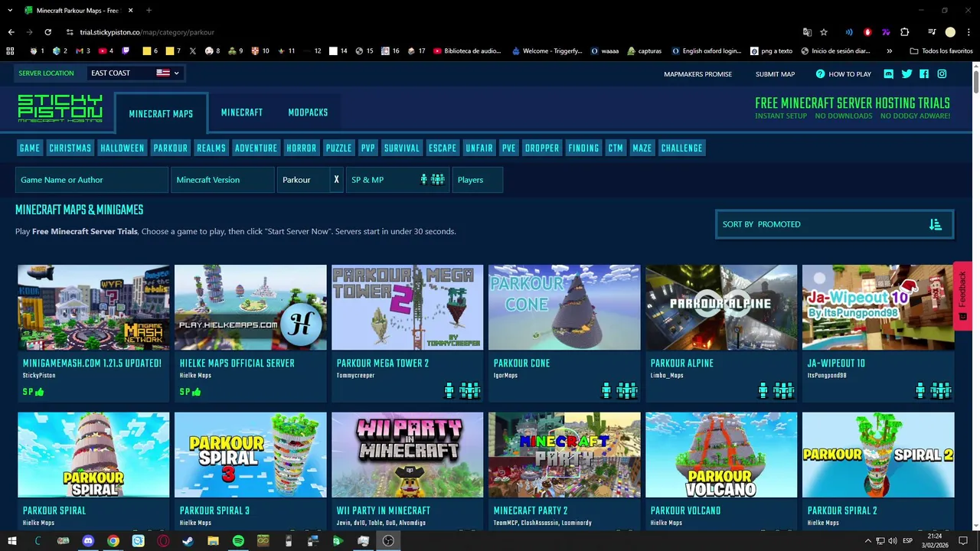Click the Game Name or Author search field
This screenshot has height=551, width=980.
(x=92, y=180)
